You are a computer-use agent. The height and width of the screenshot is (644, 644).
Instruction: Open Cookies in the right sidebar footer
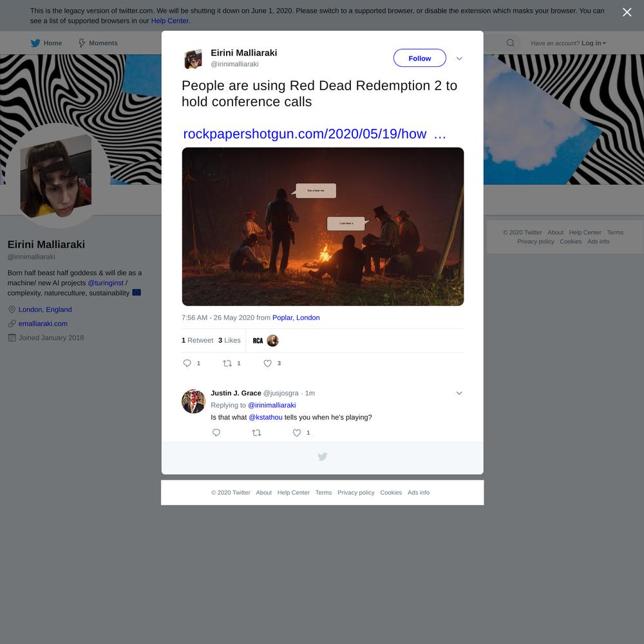(x=571, y=241)
